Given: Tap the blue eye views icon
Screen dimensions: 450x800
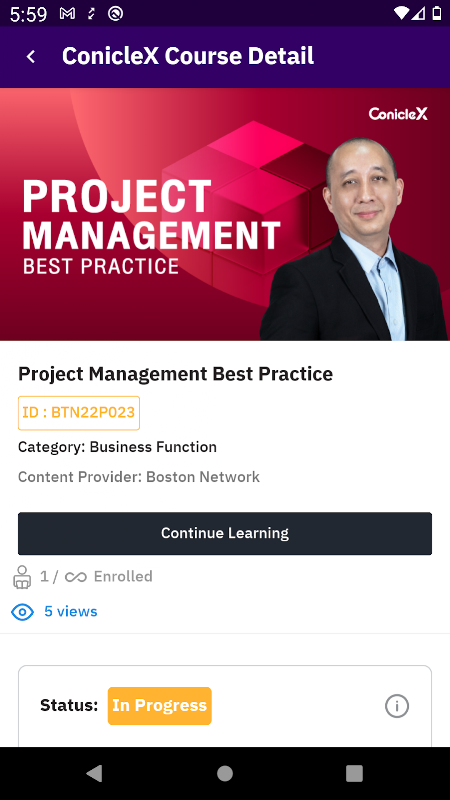Looking at the screenshot, I should click(x=22, y=612).
